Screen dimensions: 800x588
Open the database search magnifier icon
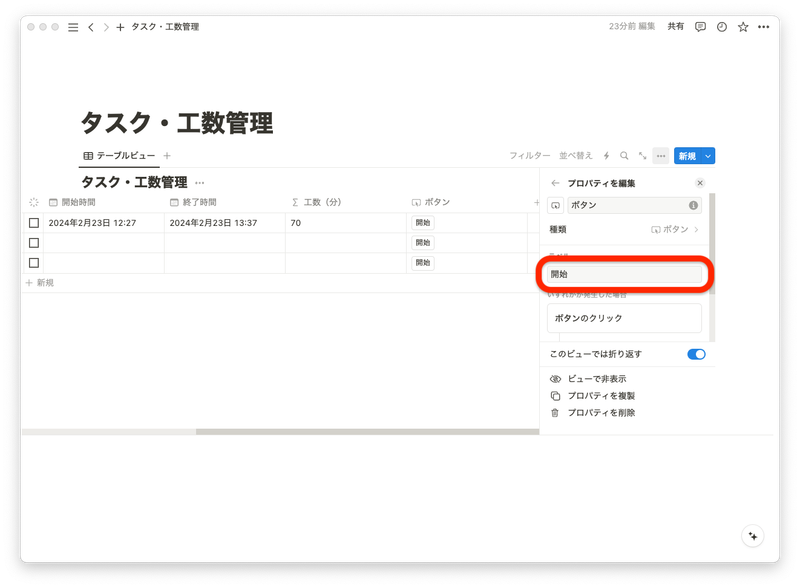625,156
